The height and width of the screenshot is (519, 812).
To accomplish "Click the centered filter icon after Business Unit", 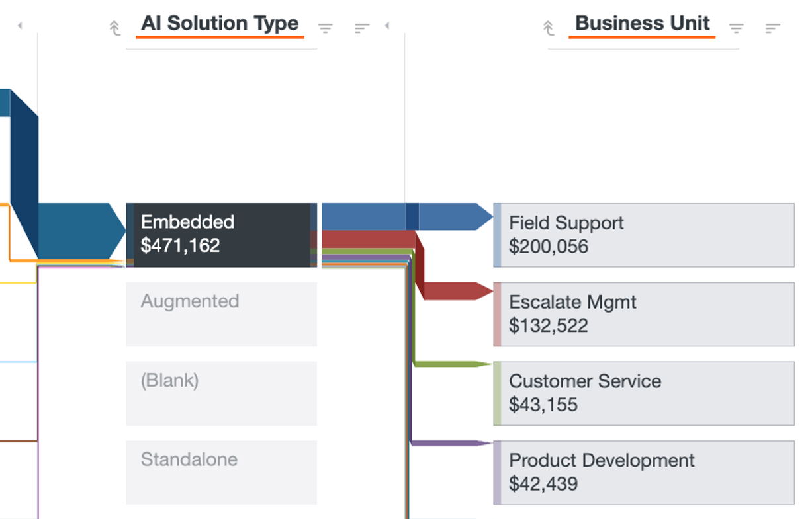I will (x=736, y=28).
